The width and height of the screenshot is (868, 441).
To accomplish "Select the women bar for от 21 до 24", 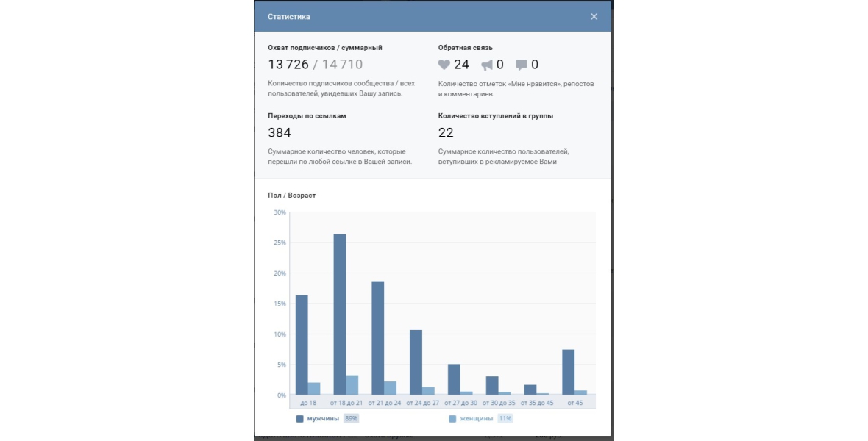I will [x=391, y=388].
